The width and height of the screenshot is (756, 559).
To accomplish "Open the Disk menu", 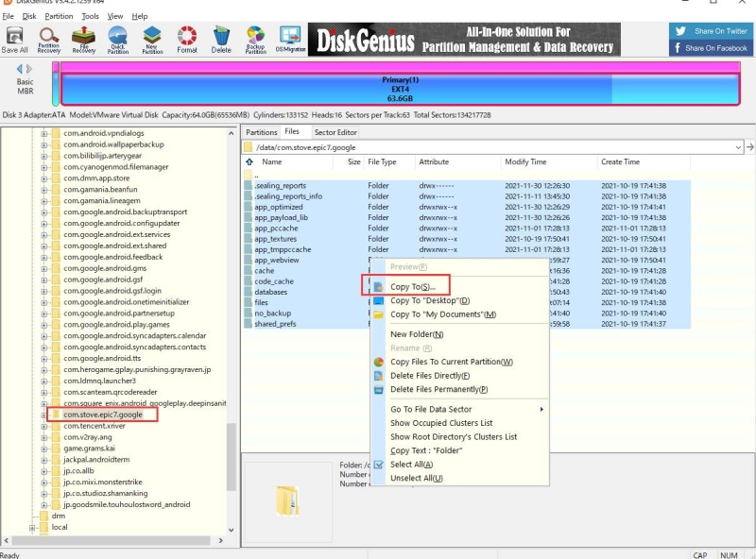I will tap(29, 16).
